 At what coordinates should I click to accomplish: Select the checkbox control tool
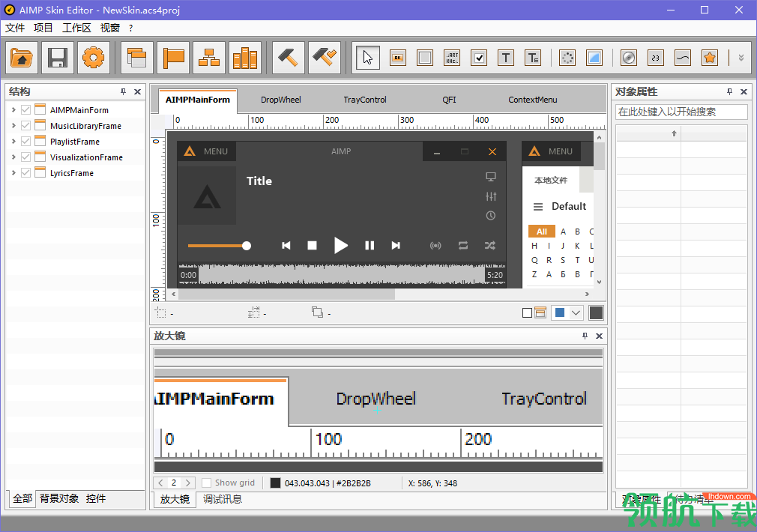[x=479, y=58]
